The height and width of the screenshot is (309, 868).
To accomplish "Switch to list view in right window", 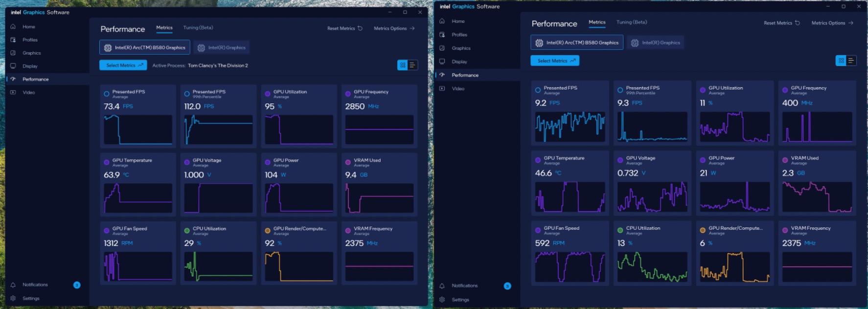I will [x=851, y=61].
